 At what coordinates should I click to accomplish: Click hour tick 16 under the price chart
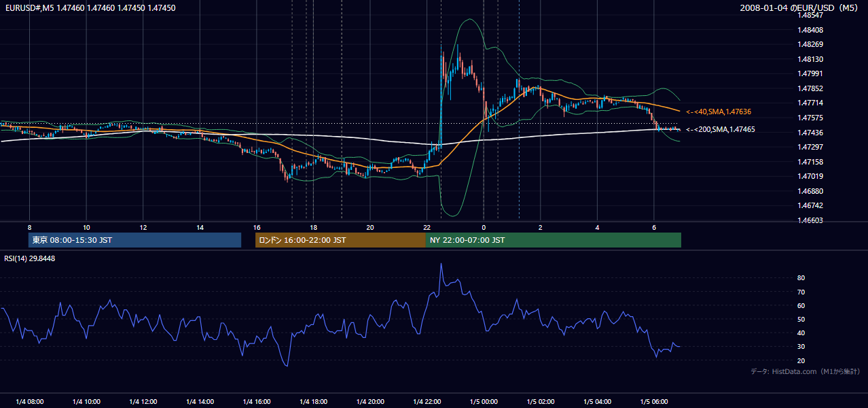[x=257, y=227]
